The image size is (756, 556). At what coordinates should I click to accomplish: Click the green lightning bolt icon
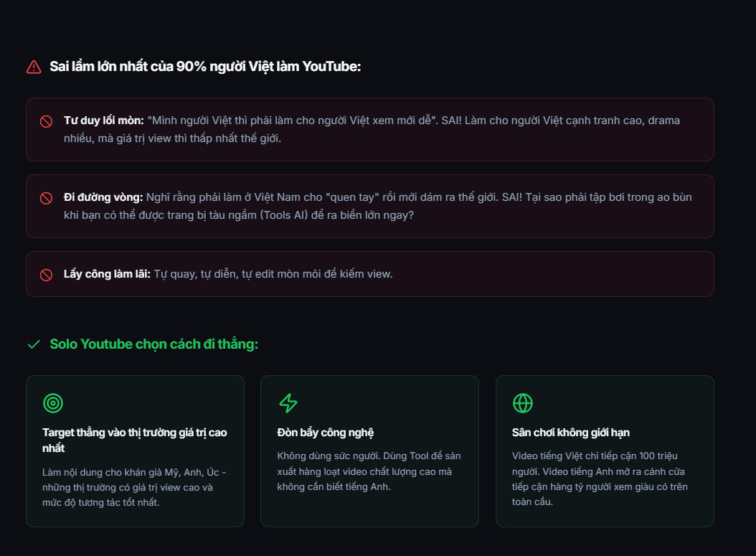(288, 403)
